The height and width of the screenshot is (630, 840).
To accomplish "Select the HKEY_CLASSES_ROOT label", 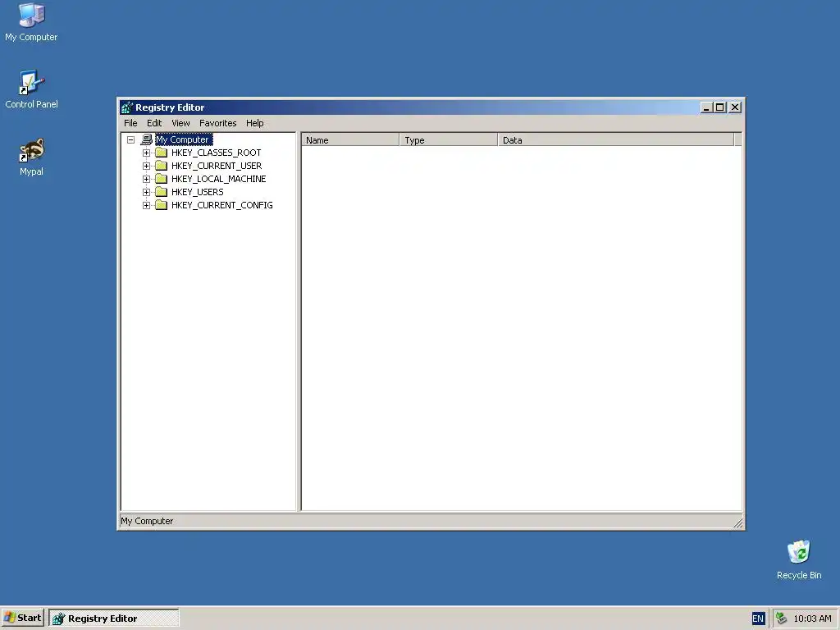I will click(x=217, y=153).
